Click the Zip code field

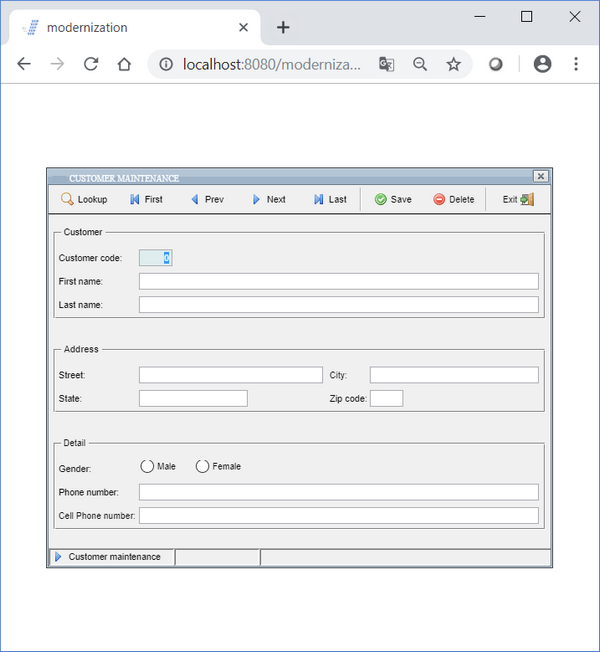click(387, 398)
